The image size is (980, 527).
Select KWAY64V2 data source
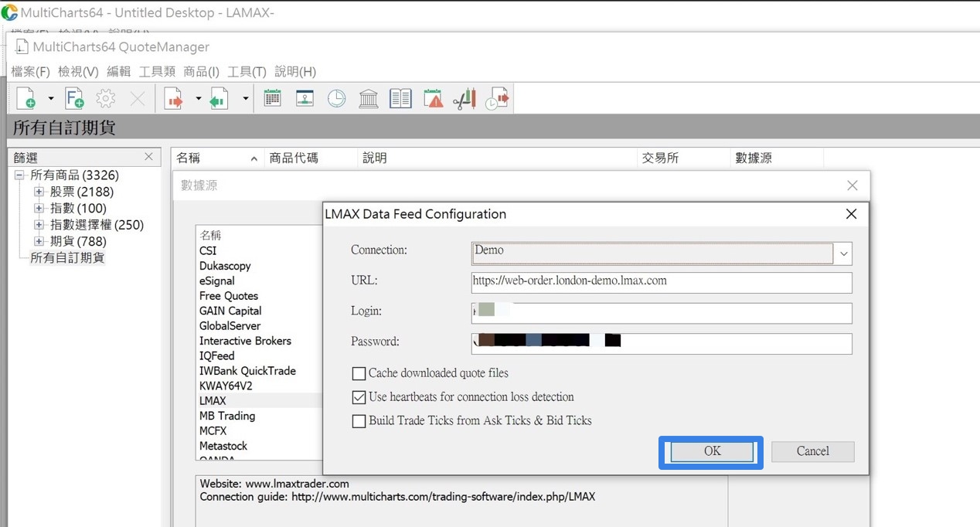[226, 386]
